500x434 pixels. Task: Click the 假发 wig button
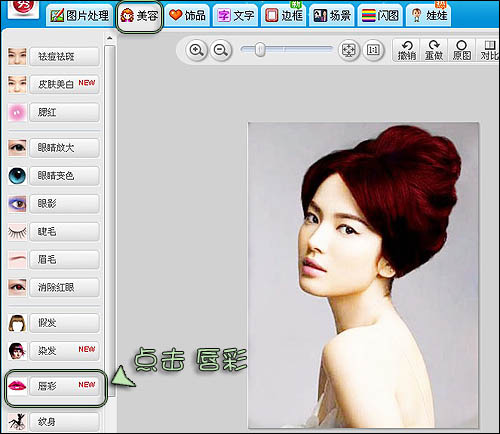(x=64, y=323)
